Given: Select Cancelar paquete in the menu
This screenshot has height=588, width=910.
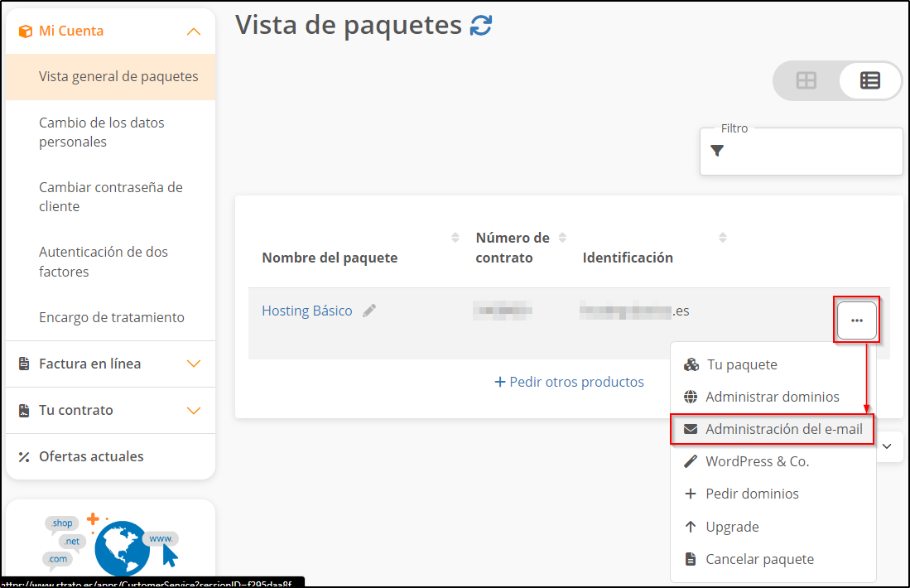Looking at the screenshot, I should tap(759, 559).
